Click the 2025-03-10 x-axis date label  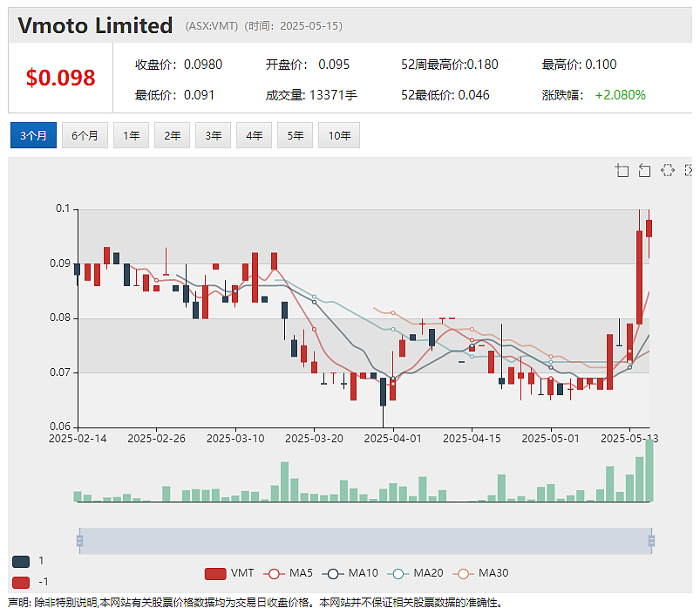pos(235,439)
